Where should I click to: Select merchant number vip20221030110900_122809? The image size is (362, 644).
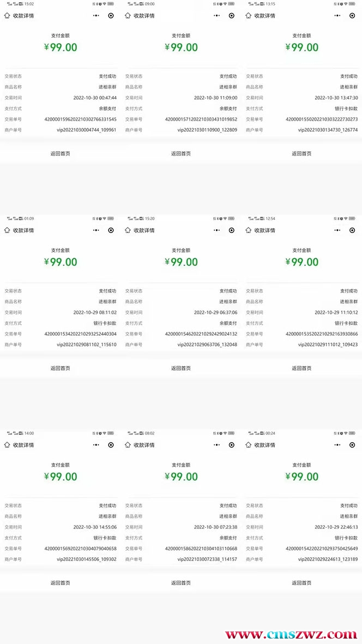[207, 130]
